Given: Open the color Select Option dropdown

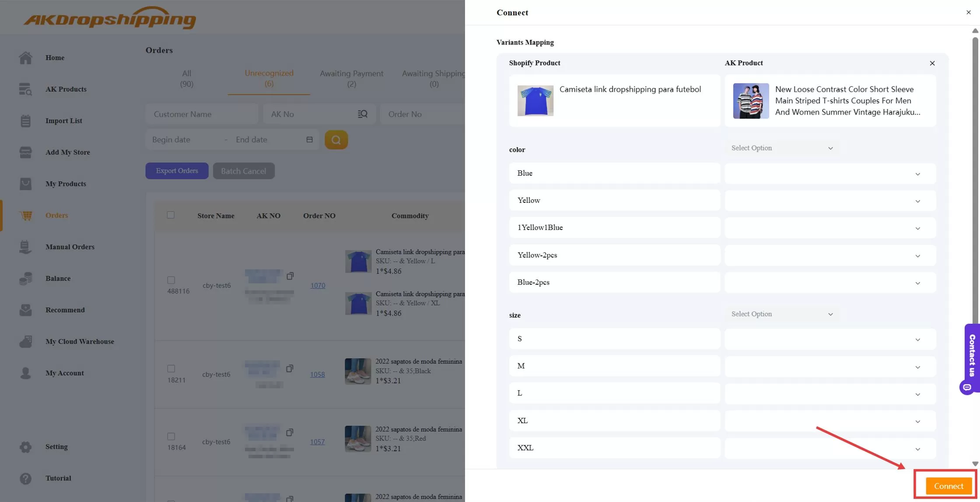Looking at the screenshot, I should coord(783,148).
